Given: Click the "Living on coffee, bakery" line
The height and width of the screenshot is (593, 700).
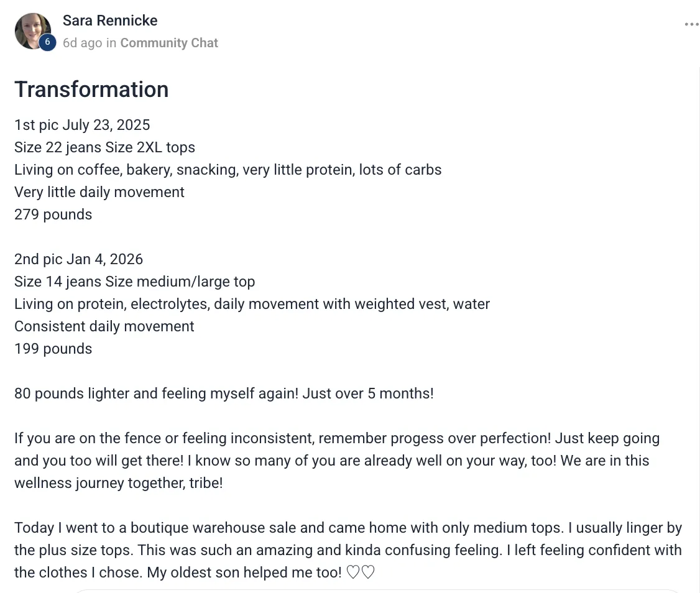Looking at the screenshot, I should click(x=228, y=170).
